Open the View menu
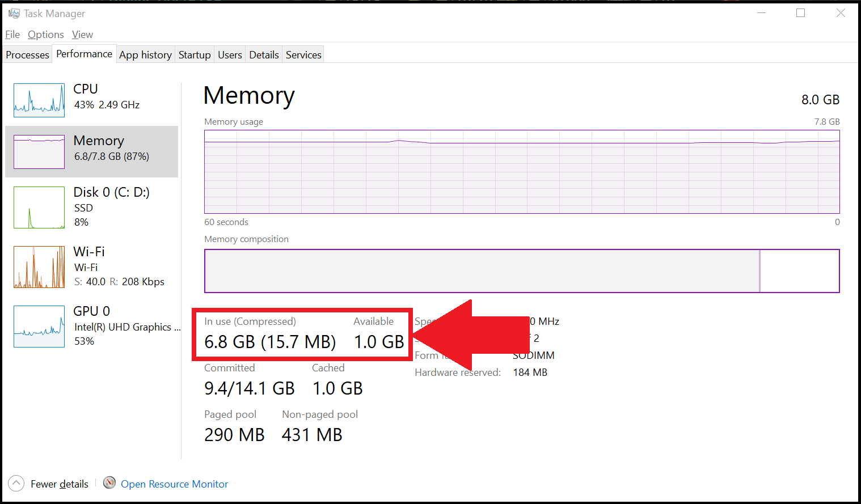The image size is (861, 504). click(82, 35)
